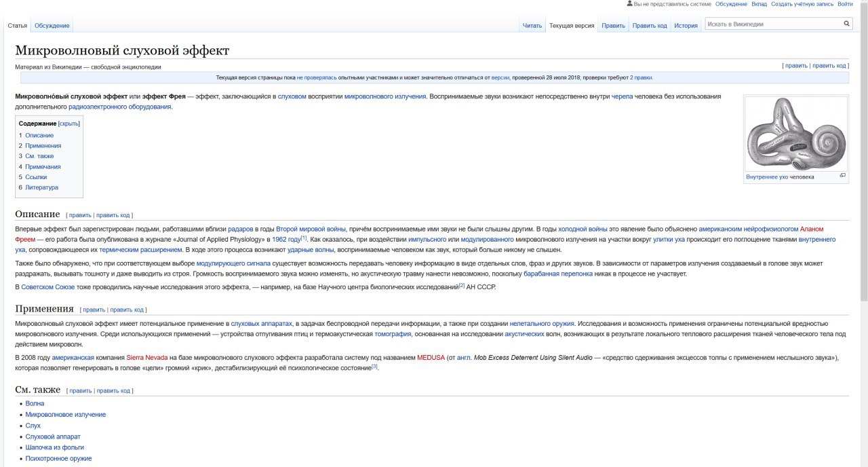Click the Войти login link
868x467 pixels.
pyautogui.click(x=845, y=4)
